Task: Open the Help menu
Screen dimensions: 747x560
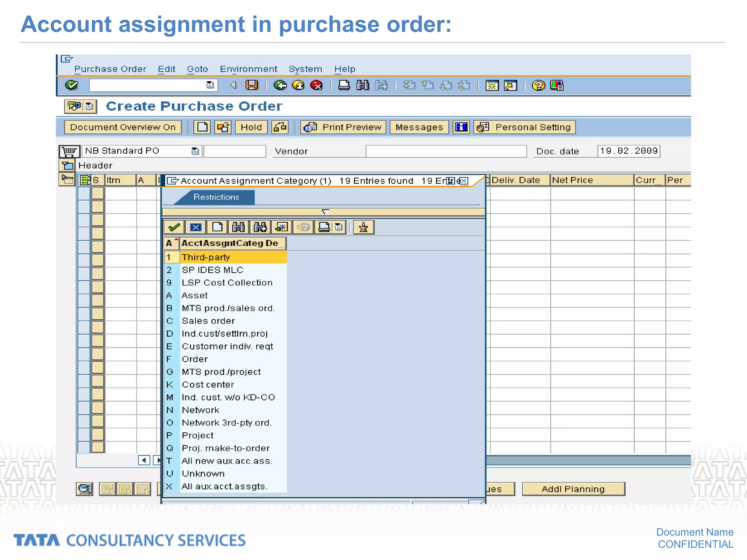Action: (x=345, y=69)
